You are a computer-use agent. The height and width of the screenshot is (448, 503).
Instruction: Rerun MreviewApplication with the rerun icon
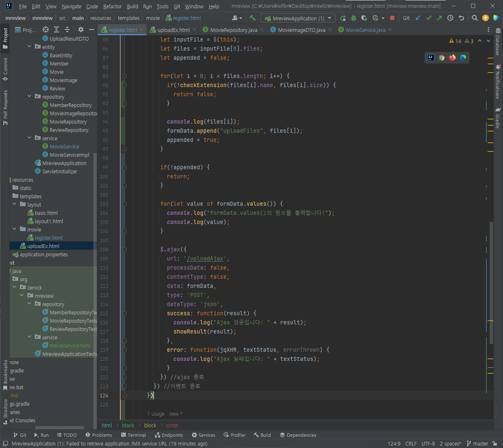pos(343,18)
